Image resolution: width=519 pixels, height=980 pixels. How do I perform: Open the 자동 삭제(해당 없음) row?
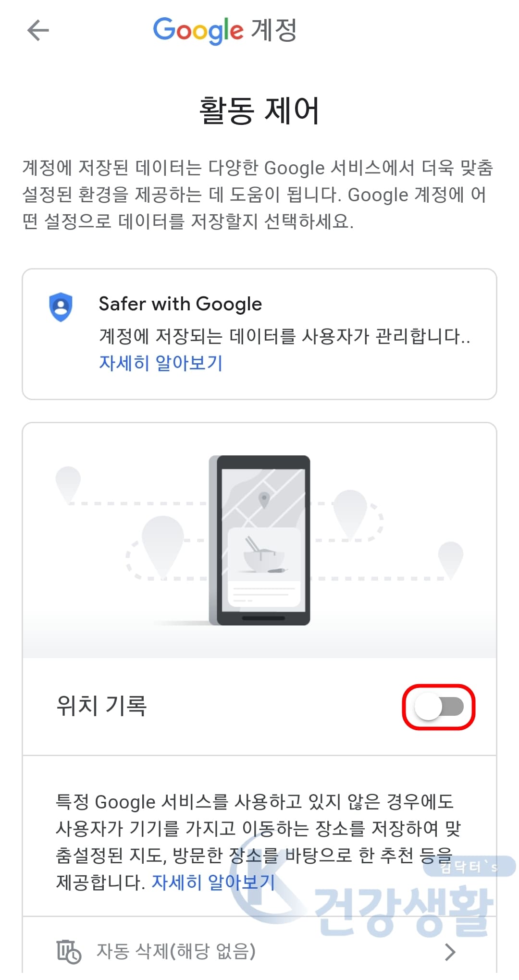(x=259, y=951)
